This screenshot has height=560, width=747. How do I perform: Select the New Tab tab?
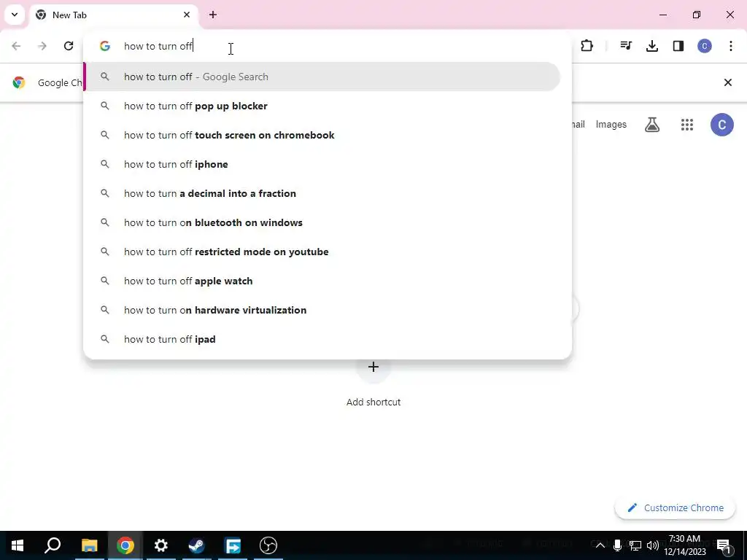point(114,15)
